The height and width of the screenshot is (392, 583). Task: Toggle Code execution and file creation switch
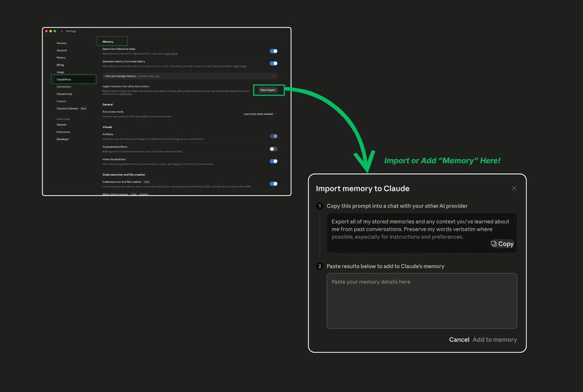tap(273, 184)
